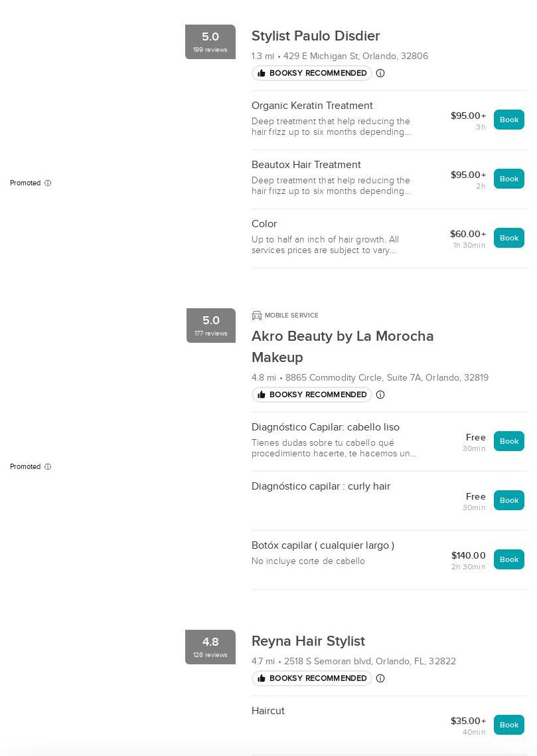Book Diagnóstico Capilar: cabello liso
This screenshot has height=756, width=537.
click(x=508, y=441)
